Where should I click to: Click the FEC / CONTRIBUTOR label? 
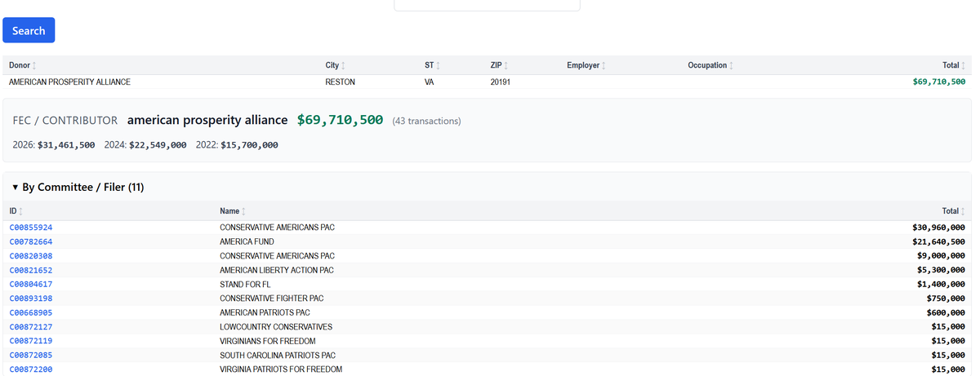point(65,121)
